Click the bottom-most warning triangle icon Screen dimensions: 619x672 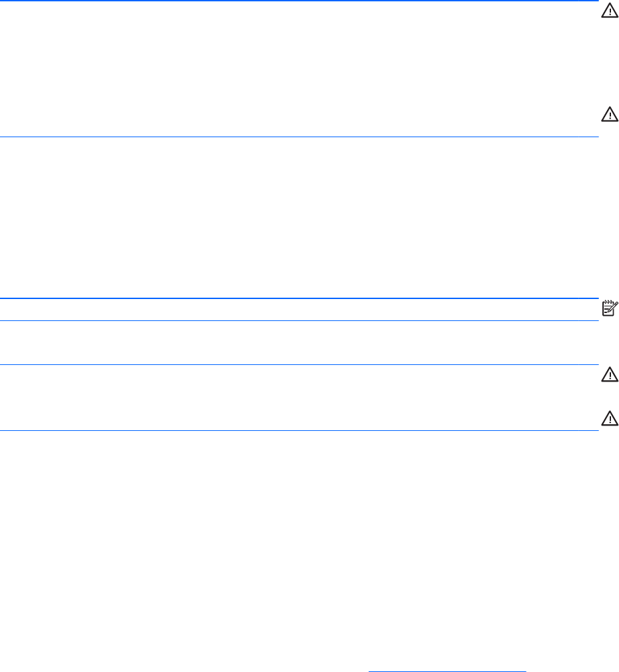(609, 418)
